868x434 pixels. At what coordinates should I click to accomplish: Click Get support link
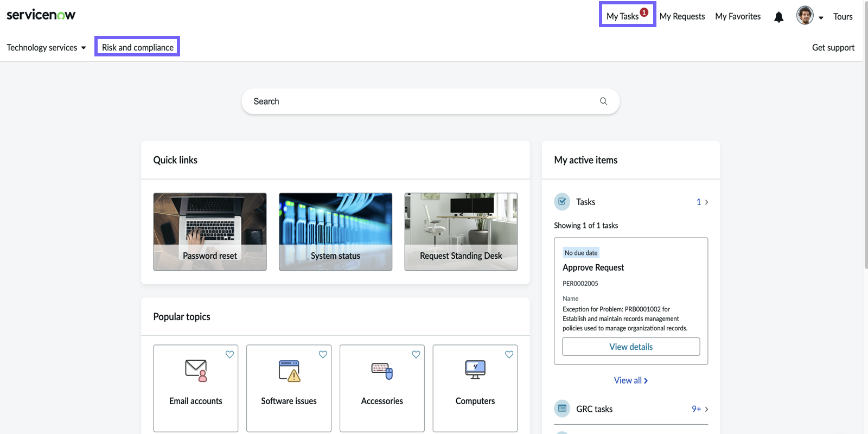(833, 48)
